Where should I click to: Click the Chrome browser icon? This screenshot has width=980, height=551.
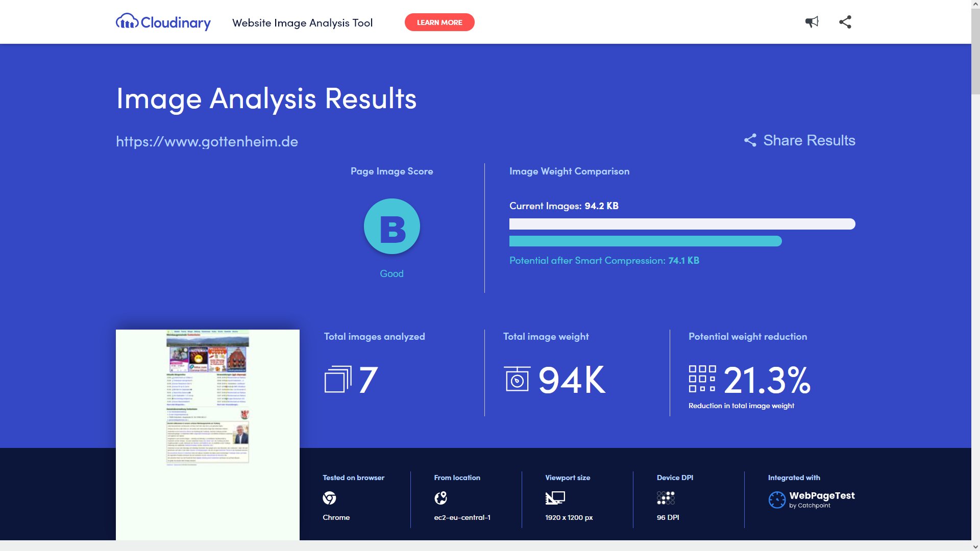(x=329, y=498)
